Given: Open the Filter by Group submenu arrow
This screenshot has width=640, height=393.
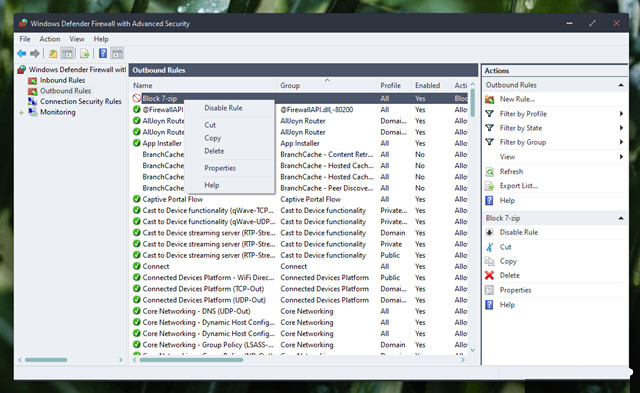Looking at the screenshot, I should pos(621,142).
